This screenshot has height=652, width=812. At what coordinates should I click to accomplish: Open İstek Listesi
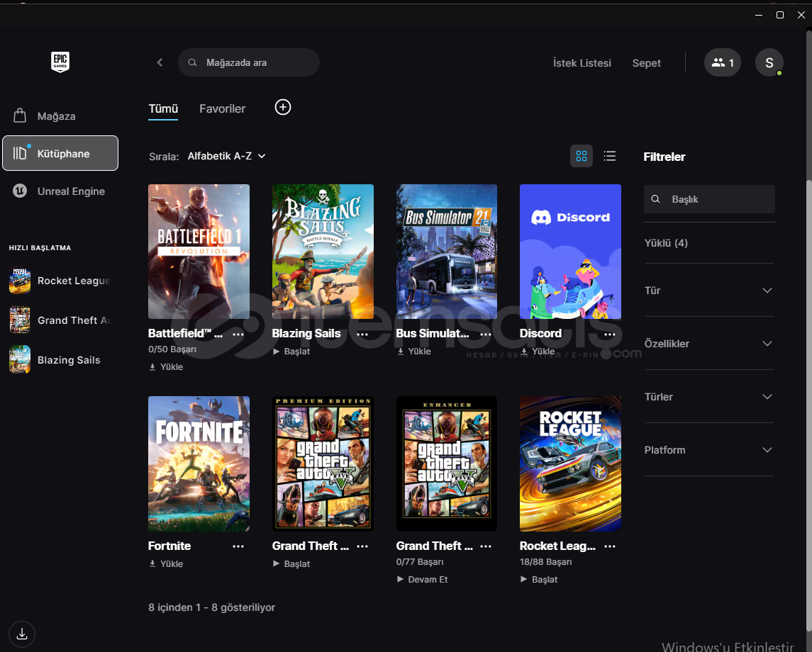click(582, 63)
